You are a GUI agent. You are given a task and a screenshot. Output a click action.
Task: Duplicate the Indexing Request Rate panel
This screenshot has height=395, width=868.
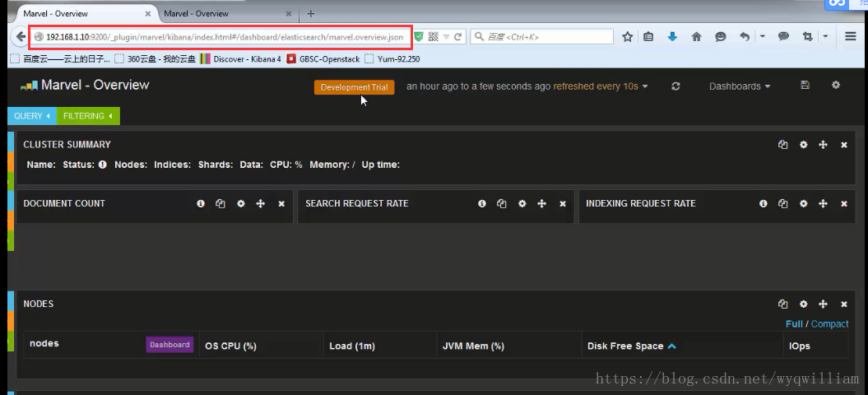782,204
